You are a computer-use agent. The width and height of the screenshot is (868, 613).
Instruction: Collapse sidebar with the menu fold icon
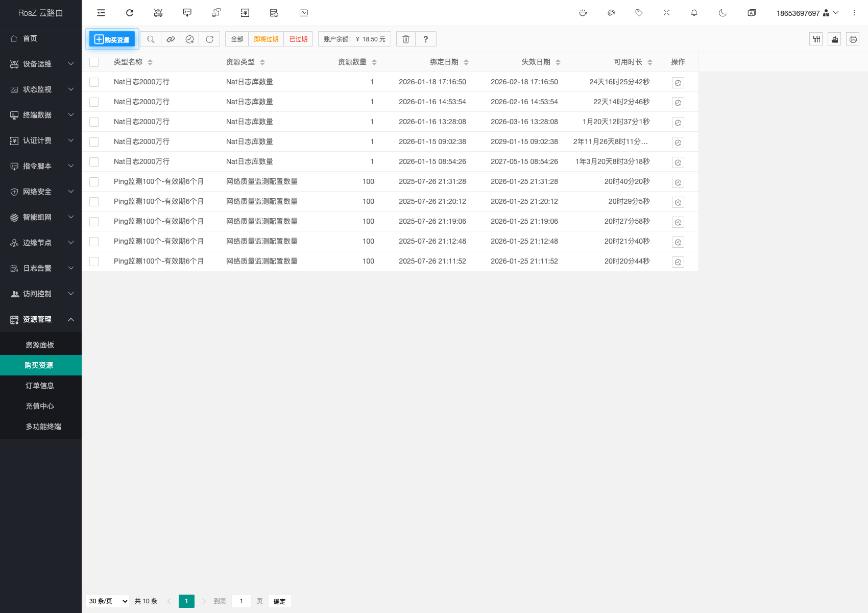pyautogui.click(x=101, y=13)
